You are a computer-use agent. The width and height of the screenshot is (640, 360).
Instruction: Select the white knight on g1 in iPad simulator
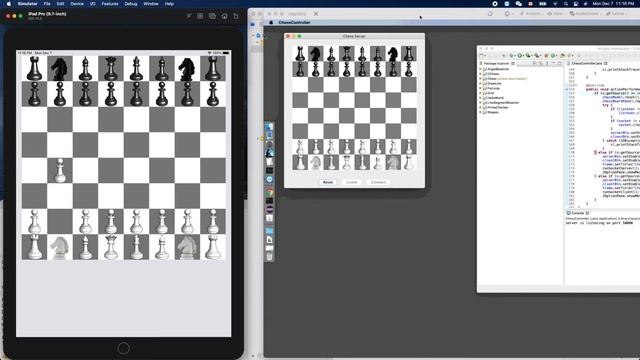(x=187, y=247)
